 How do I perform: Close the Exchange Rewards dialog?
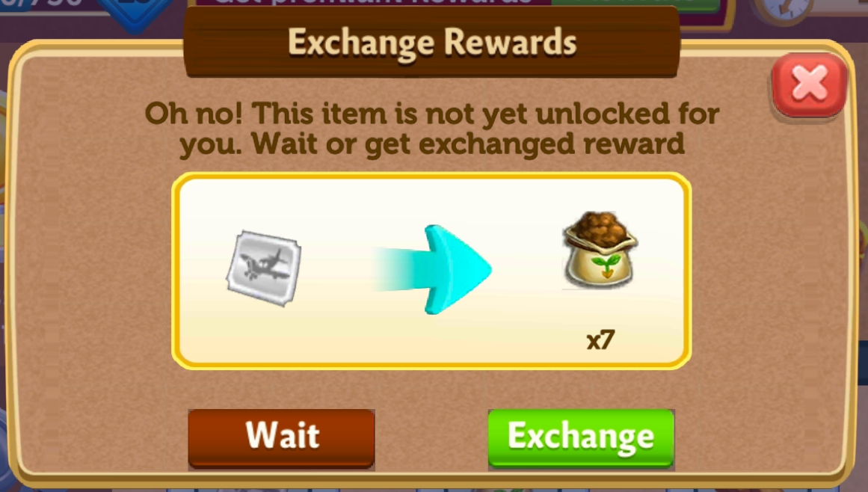(809, 84)
